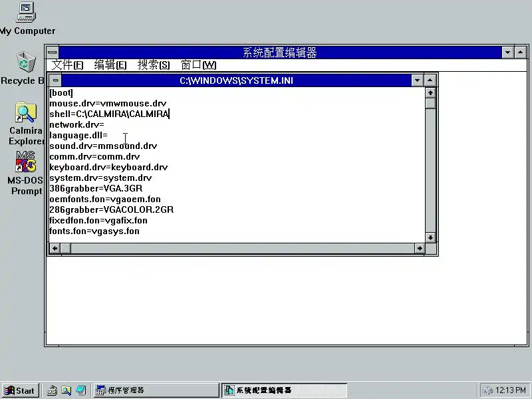Click the 系统配置编辑器 title bar
This screenshot has height=399, width=532.
(280, 53)
